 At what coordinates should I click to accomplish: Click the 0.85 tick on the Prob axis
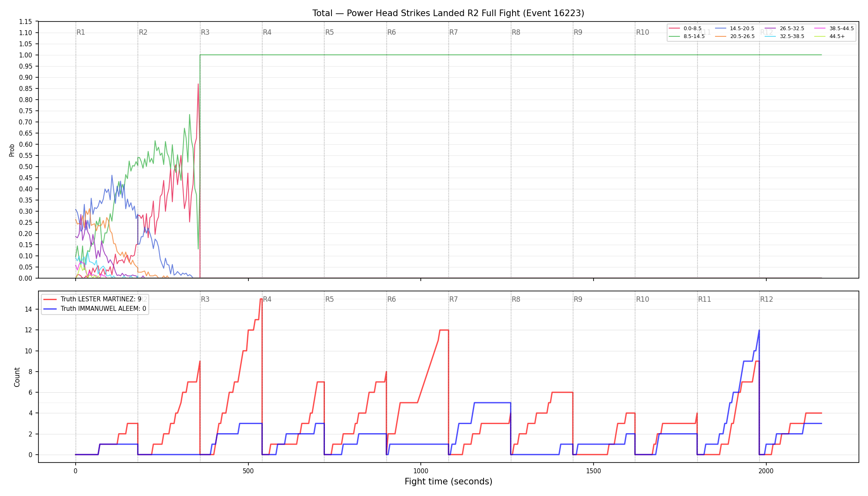click(x=26, y=88)
